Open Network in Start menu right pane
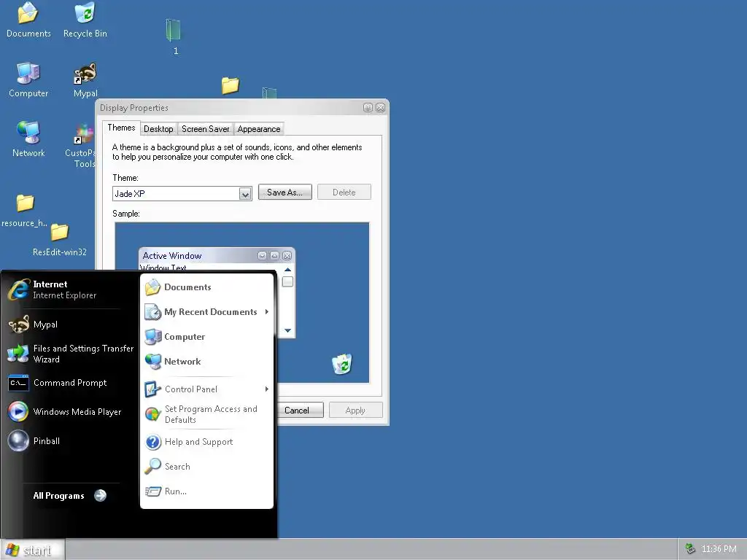Screen dimensions: 747x560 pos(206,362)
